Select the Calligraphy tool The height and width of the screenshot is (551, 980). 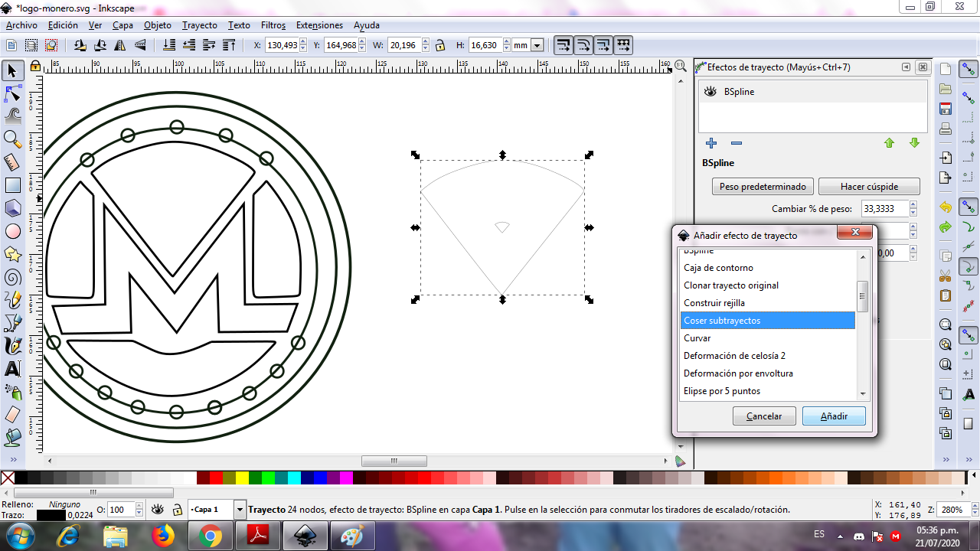click(12, 346)
